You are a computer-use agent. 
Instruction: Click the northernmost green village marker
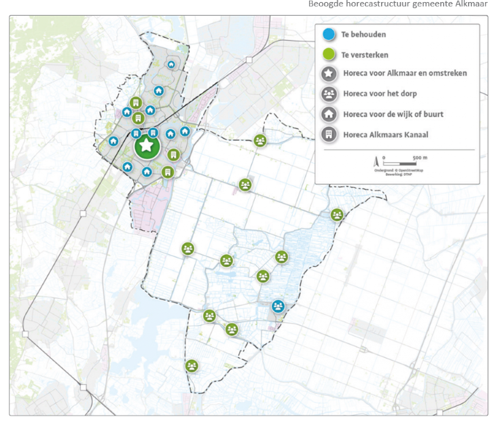click(x=260, y=141)
